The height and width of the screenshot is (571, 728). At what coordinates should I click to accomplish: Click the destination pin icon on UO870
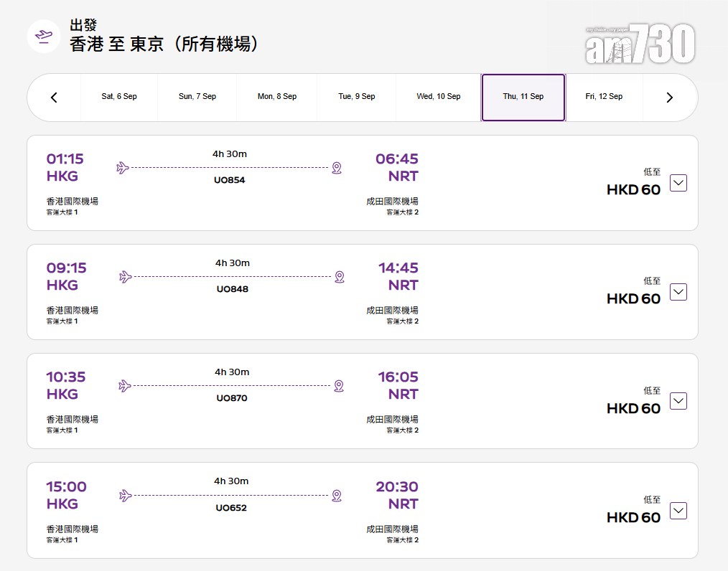tap(339, 386)
